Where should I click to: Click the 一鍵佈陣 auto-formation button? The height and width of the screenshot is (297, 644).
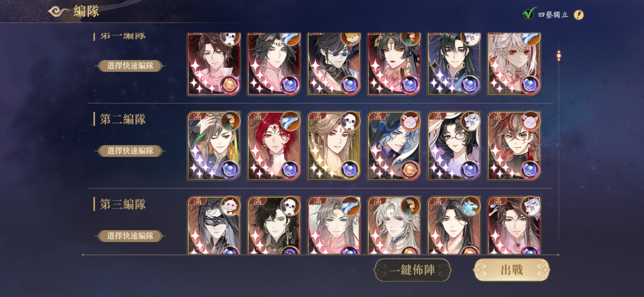tap(412, 270)
